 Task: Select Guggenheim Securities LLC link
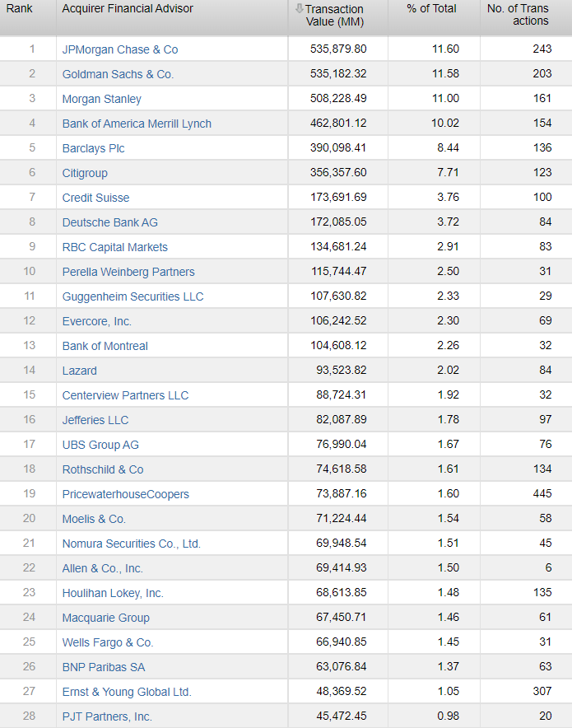(133, 296)
